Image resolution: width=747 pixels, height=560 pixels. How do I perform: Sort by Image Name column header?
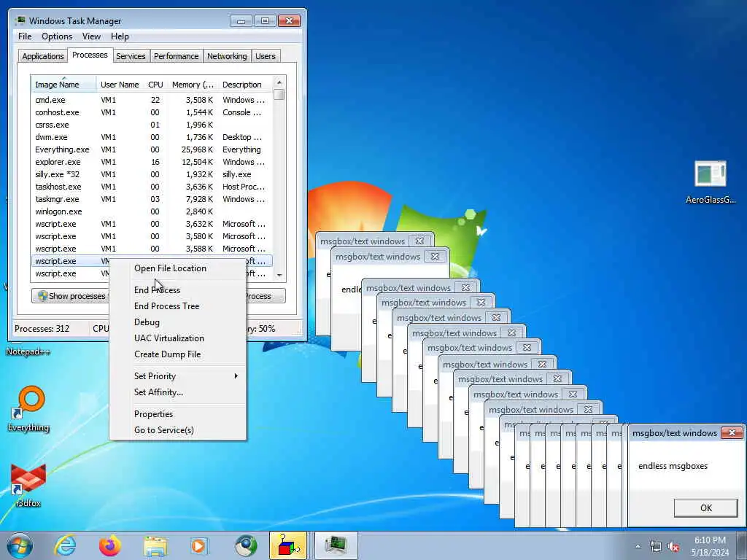(x=64, y=85)
